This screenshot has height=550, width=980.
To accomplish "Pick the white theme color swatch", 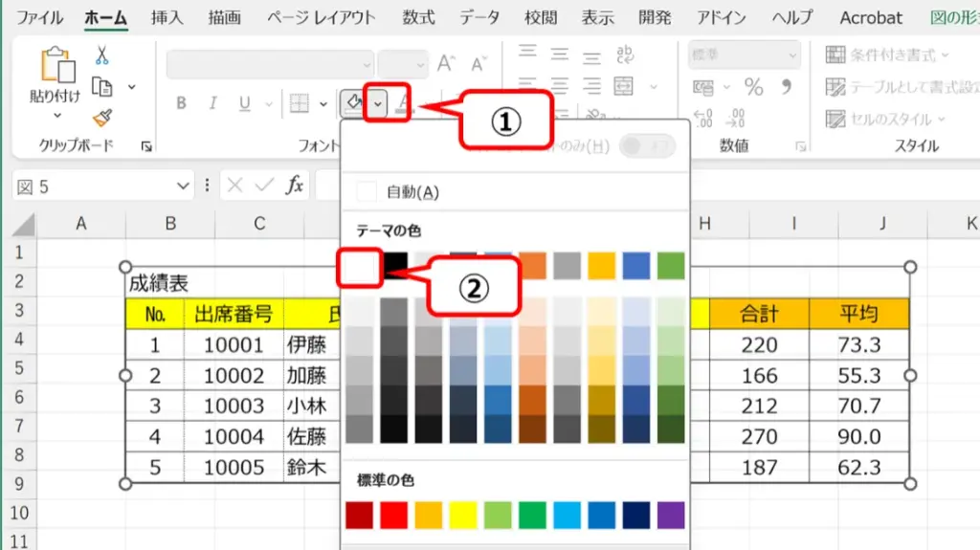I will [x=360, y=266].
